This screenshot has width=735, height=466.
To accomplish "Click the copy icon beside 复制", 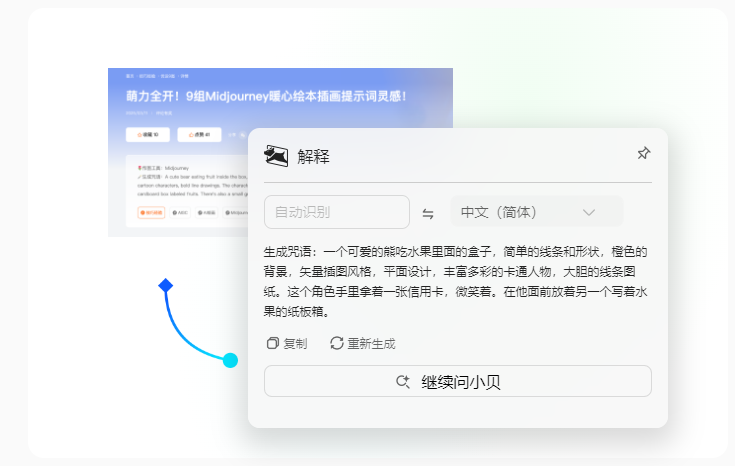I will coord(272,343).
